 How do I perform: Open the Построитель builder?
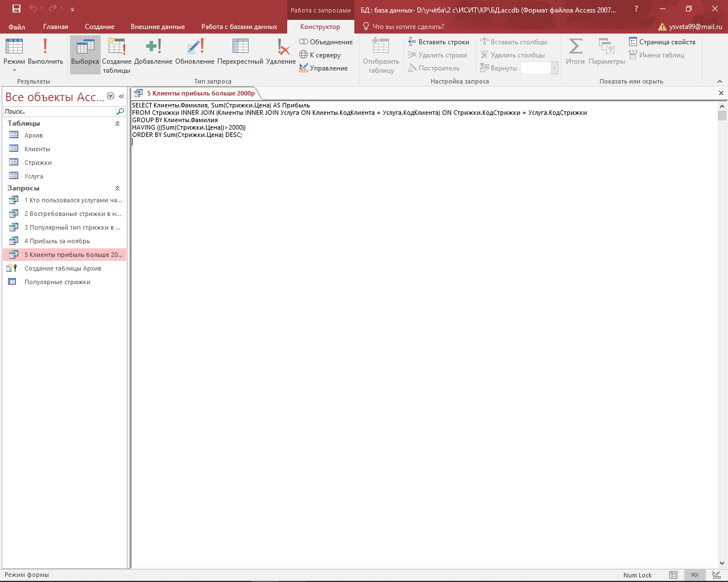(434, 68)
